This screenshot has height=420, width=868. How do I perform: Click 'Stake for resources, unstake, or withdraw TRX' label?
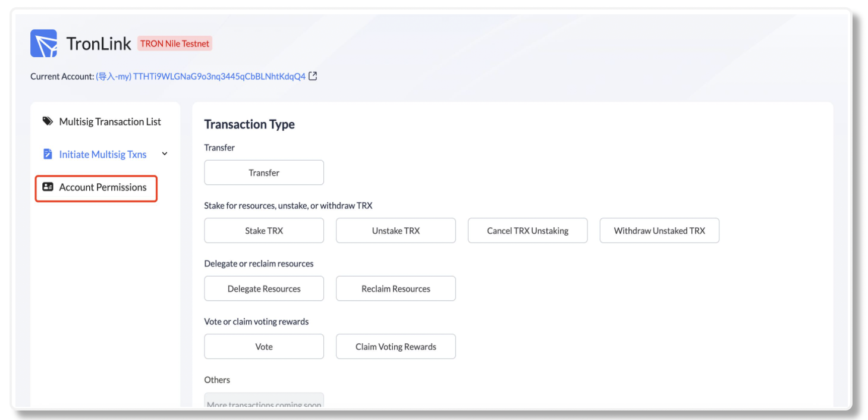click(x=288, y=206)
